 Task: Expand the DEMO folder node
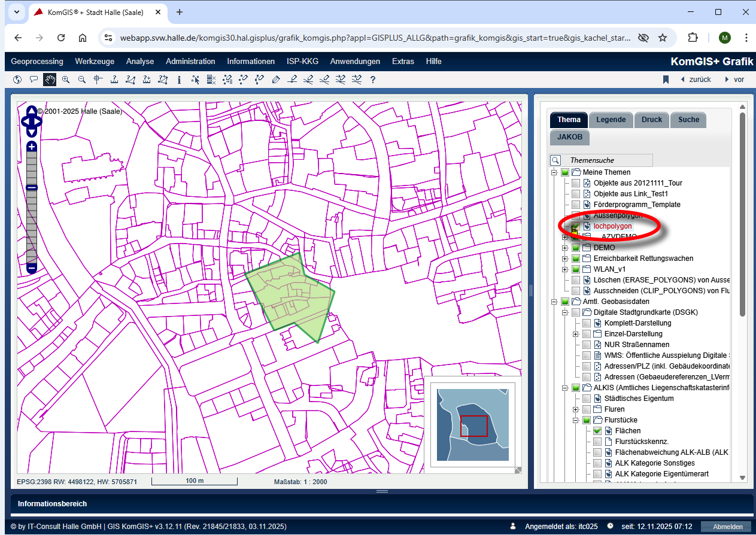click(x=564, y=248)
